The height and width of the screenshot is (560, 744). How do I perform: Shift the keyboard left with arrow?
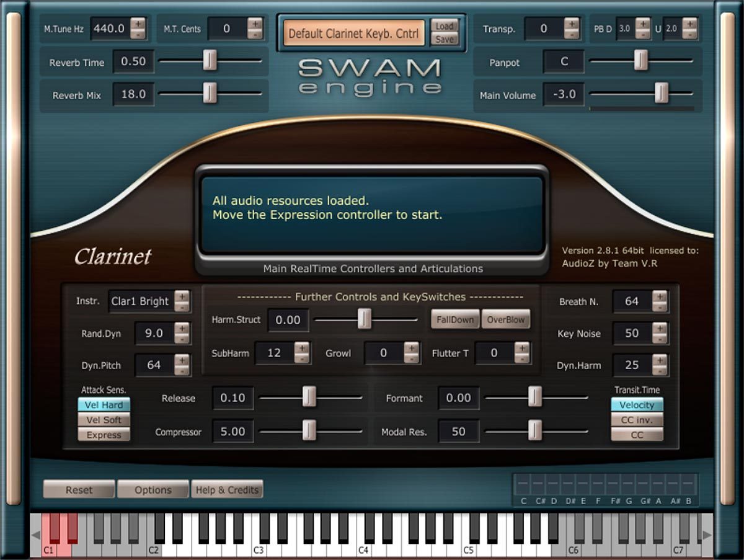(x=36, y=535)
